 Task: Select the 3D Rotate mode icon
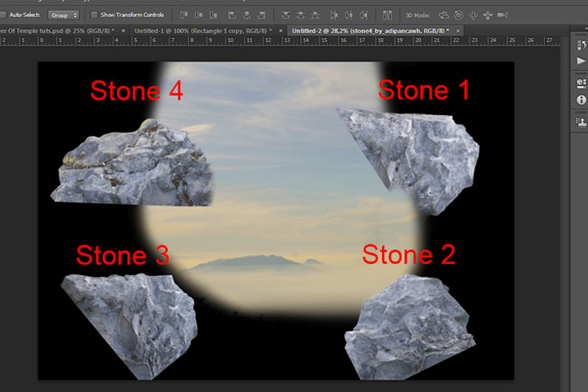click(444, 15)
